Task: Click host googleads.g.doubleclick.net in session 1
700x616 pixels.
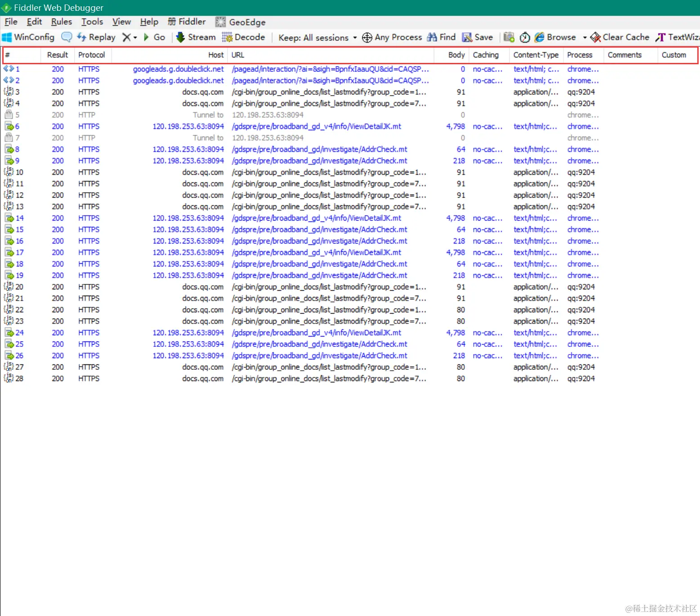Action: [178, 69]
